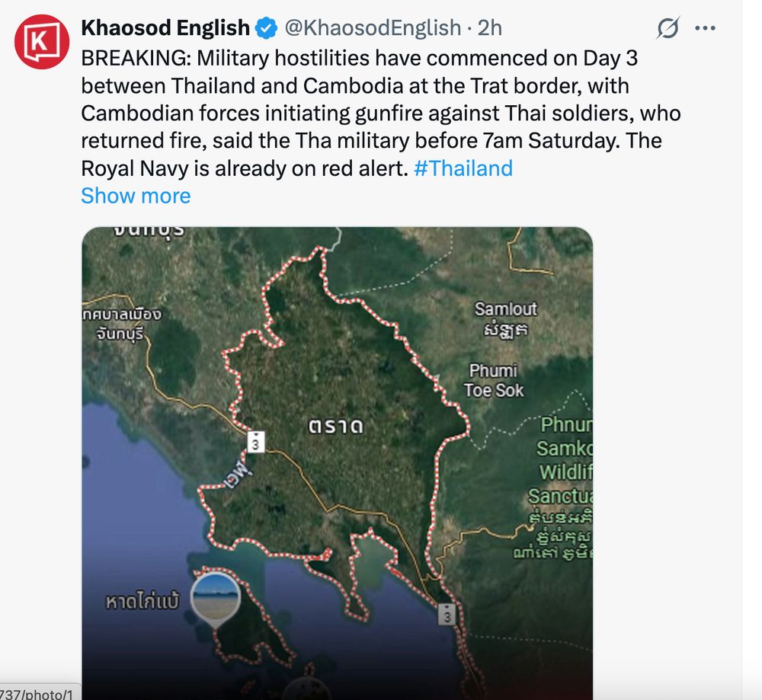Click lower Route 3 marker near border
Image resolution: width=762 pixels, height=700 pixels.
pos(447,614)
